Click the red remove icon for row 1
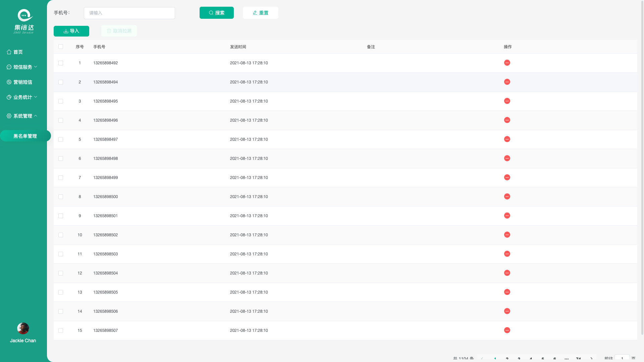This screenshot has width=644, height=362. pyautogui.click(x=507, y=63)
